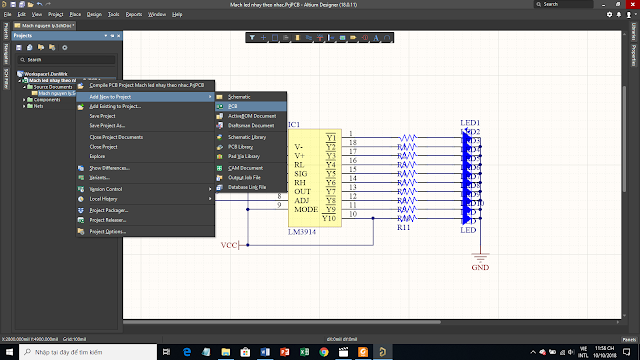Screen dimensions: 640x360
Task: Open Google Chrome from the taskbar
Action: point(324,352)
